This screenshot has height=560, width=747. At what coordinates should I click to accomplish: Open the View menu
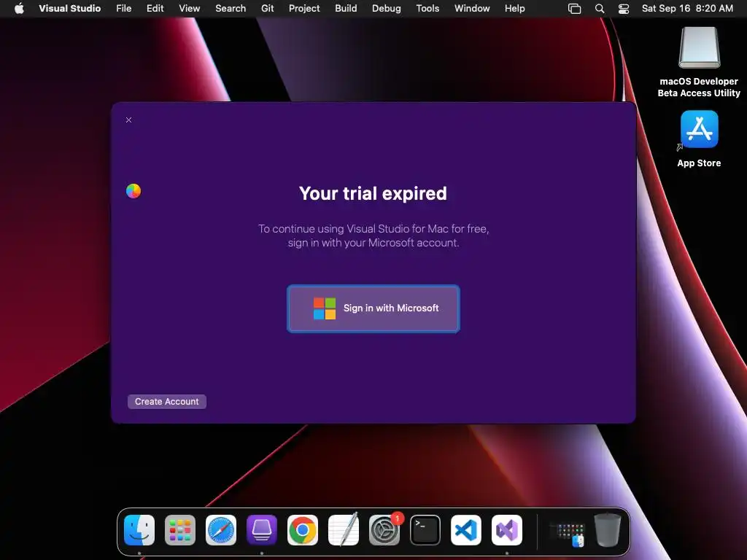coord(189,8)
